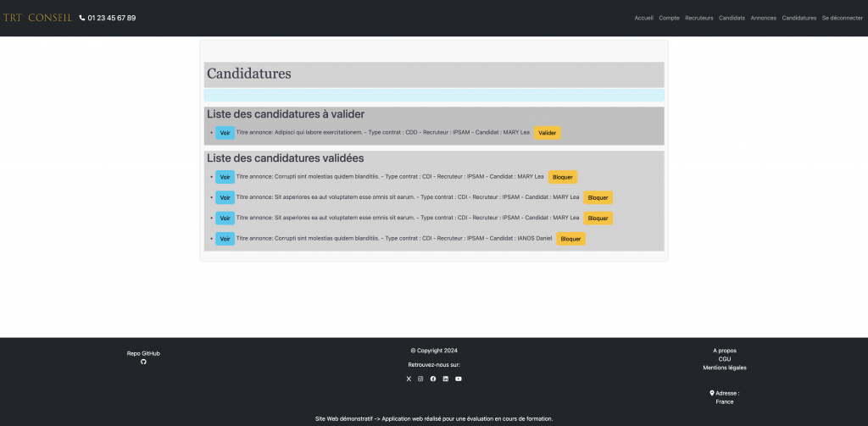Image resolution: width=868 pixels, height=426 pixels.
Task: Click the TRT Conseil logo
Action: pos(37,18)
